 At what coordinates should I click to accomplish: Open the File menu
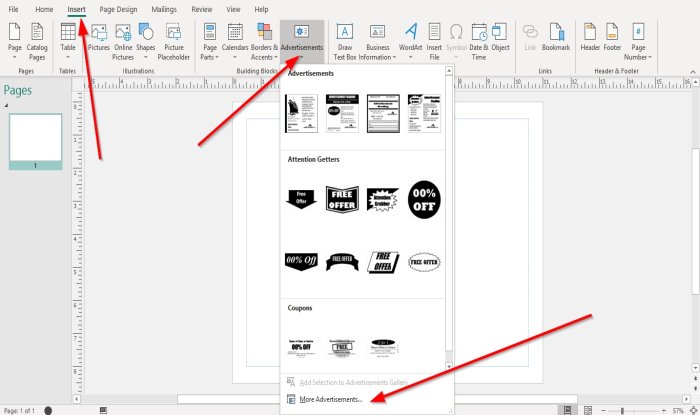point(14,8)
